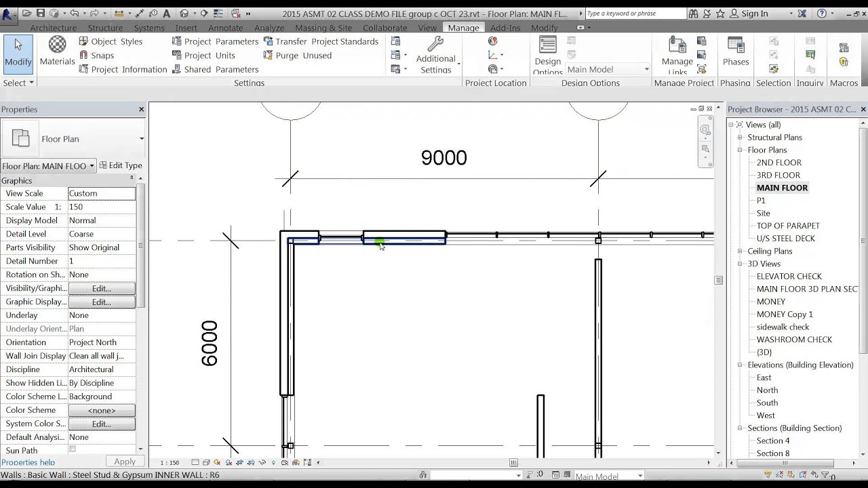Screen dimensions: 868x488
Task: Click the Macro Manager icon
Action: point(844,47)
